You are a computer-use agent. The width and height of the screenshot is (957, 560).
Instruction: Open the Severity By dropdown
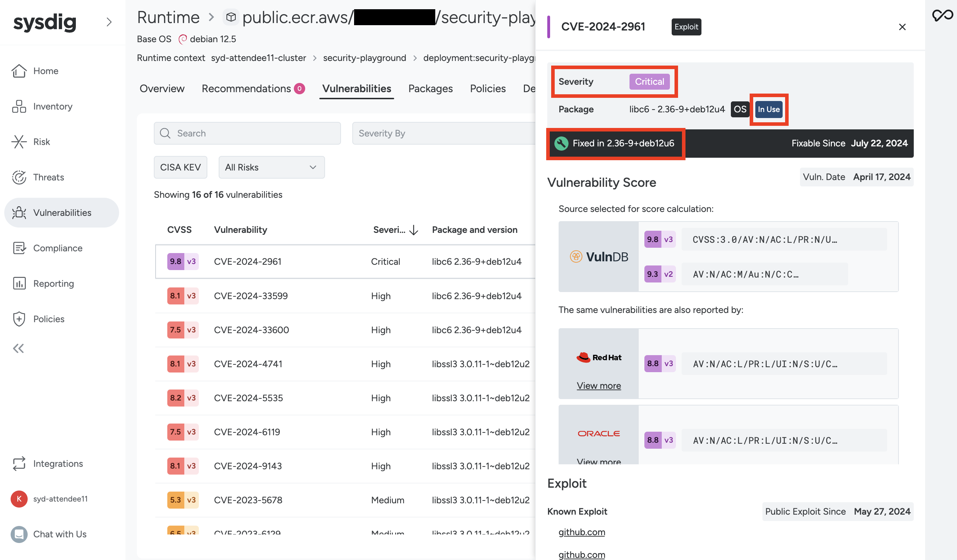443,133
